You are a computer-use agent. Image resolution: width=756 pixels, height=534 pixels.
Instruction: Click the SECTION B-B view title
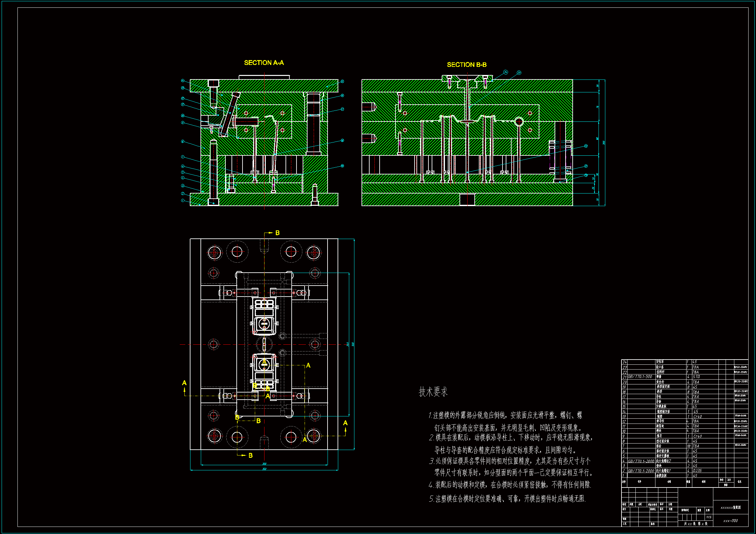[466, 65]
